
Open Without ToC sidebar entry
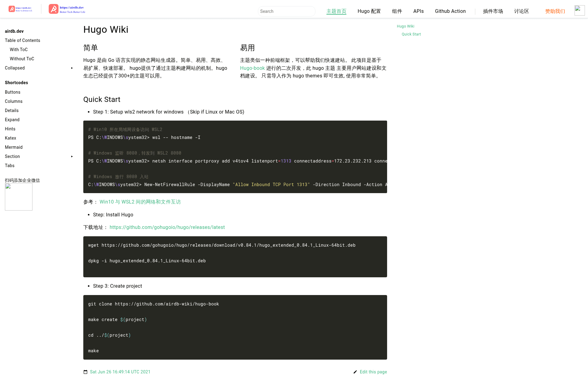[x=22, y=59]
